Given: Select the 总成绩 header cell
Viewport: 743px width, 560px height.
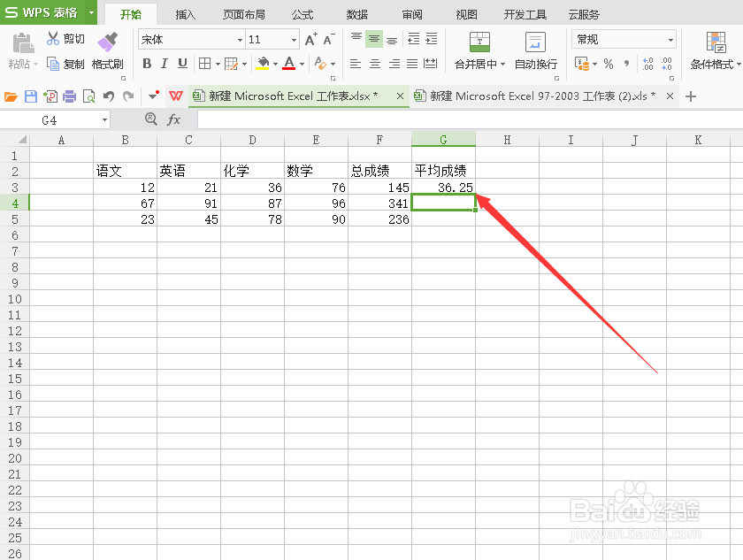Looking at the screenshot, I should pos(379,171).
